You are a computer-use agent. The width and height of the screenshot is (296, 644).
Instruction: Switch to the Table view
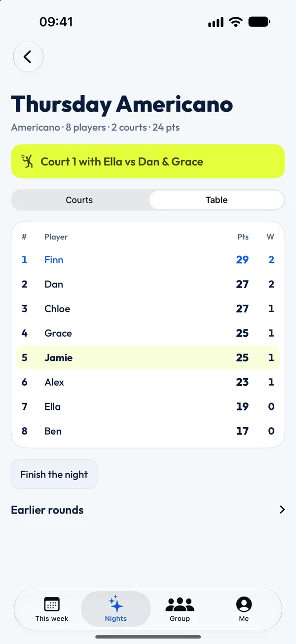217,200
